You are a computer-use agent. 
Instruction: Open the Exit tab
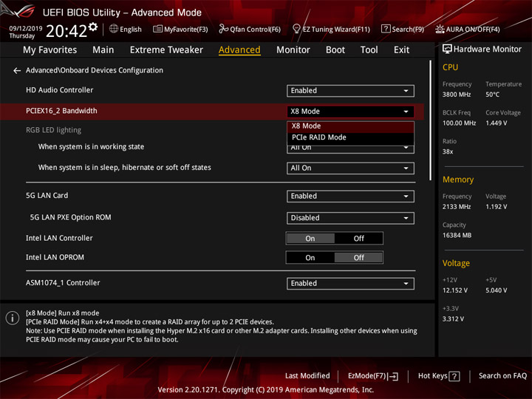(401, 50)
